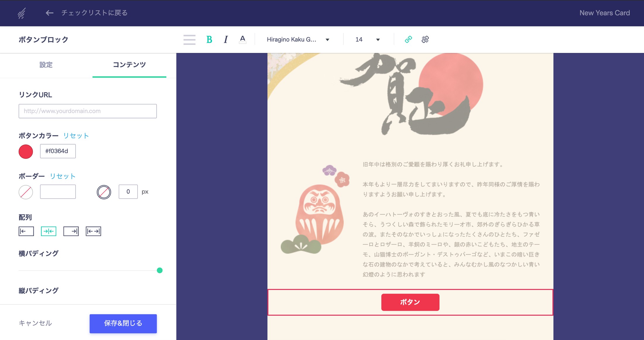The width and height of the screenshot is (644, 340).
Task: Stretch button to full width
Action: 93,231
